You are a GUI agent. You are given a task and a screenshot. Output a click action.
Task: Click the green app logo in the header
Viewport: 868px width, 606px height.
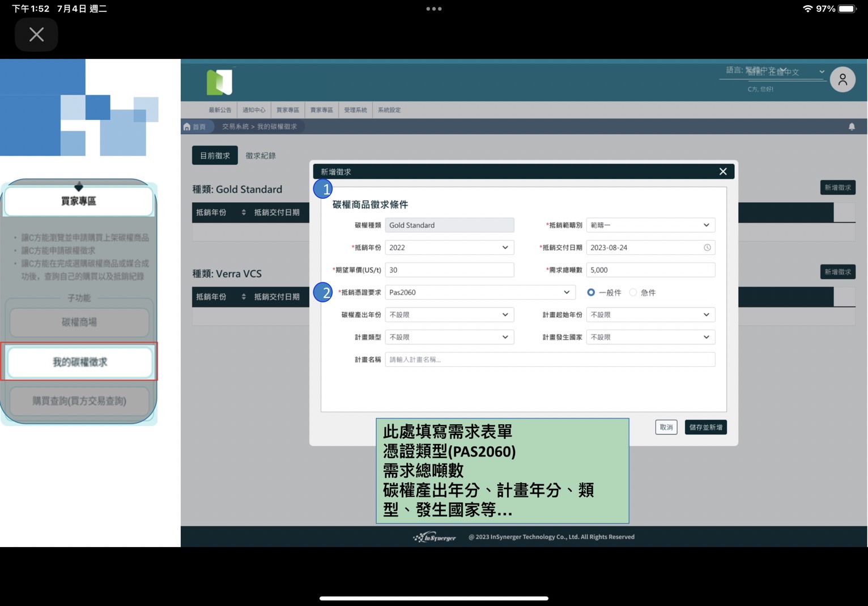tap(220, 82)
